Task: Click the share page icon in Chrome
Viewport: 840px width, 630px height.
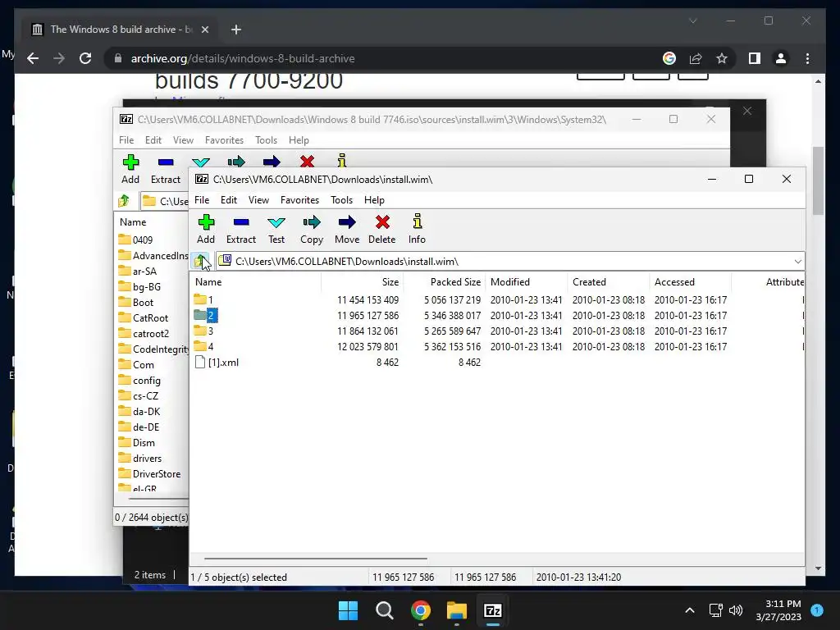Action: [x=696, y=58]
